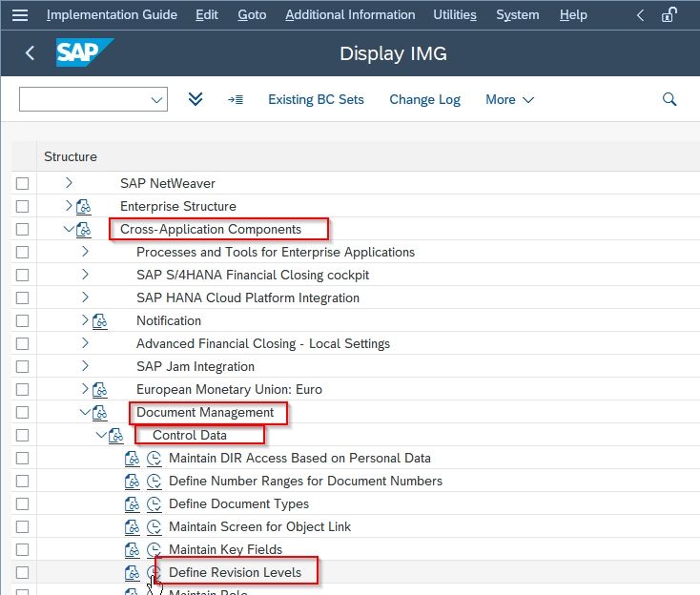Tick checkbox for SAP S/4HANA Financial Closing cockpit
The width and height of the screenshot is (700, 595).
pyautogui.click(x=22, y=275)
